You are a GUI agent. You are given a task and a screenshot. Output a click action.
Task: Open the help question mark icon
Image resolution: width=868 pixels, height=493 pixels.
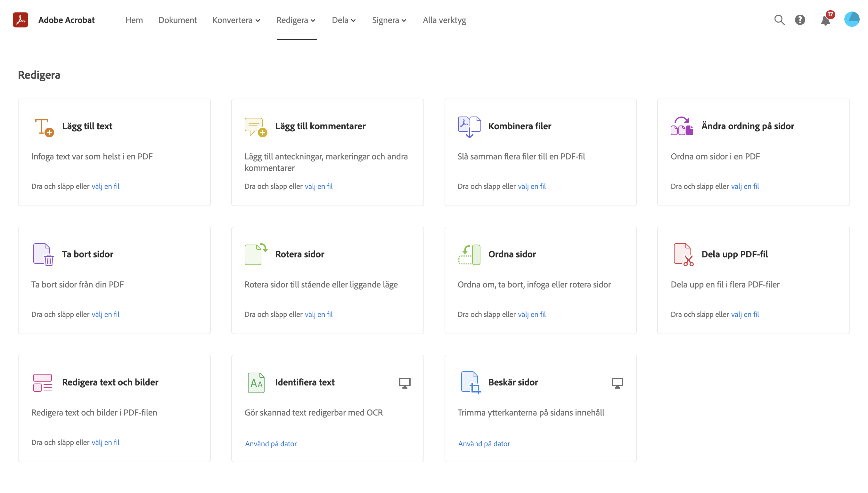pos(800,20)
